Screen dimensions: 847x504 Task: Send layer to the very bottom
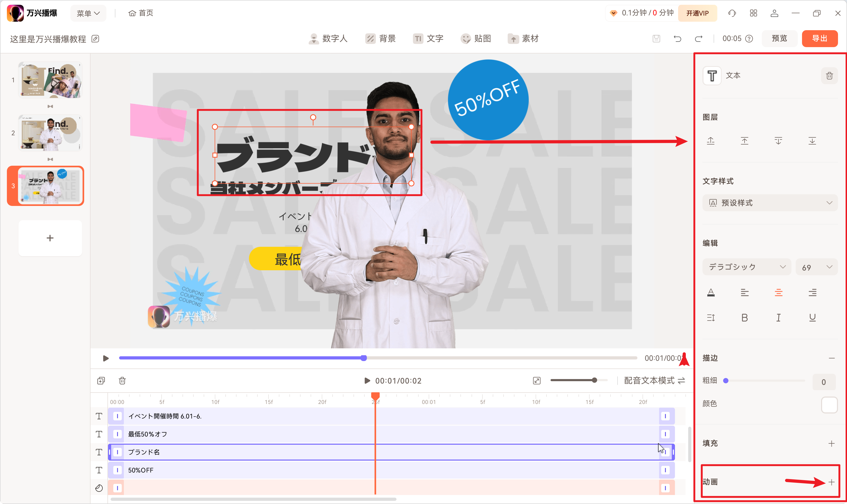pos(812,141)
